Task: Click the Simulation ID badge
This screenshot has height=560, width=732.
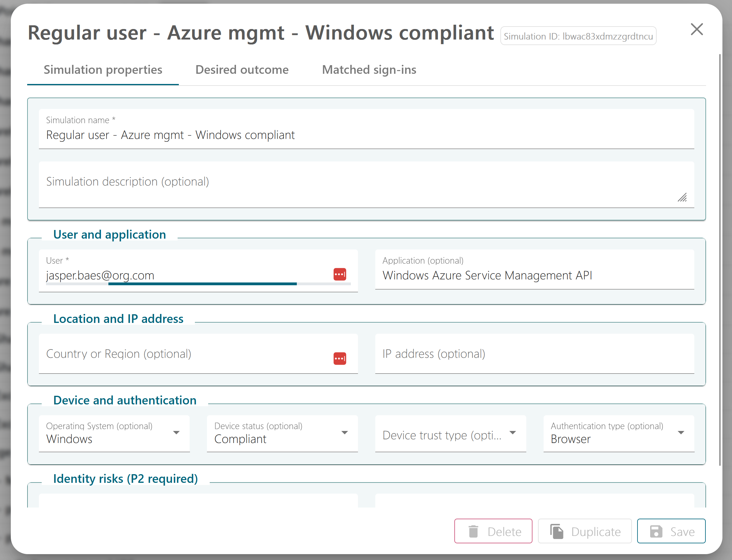Action: click(578, 36)
